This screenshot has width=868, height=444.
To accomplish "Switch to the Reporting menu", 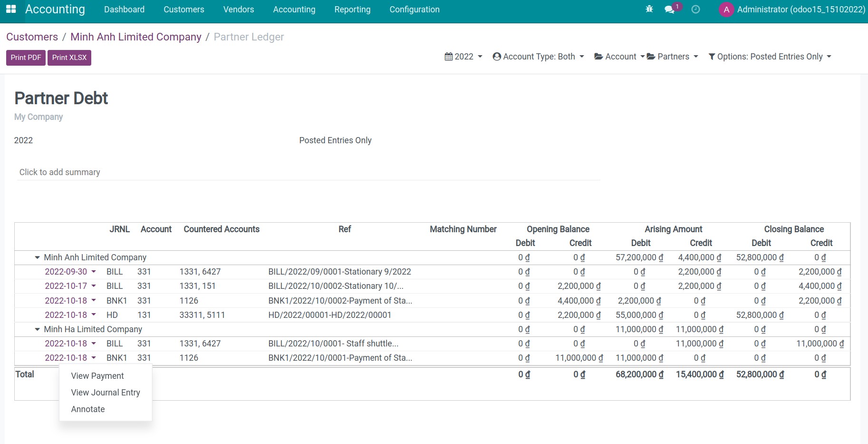I will pyautogui.click(x=352, y=9).
